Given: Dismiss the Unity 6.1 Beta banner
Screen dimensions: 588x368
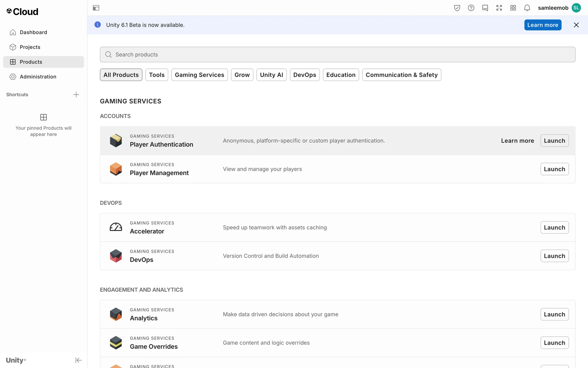Looking at the screenshot, I should [576, 25].
